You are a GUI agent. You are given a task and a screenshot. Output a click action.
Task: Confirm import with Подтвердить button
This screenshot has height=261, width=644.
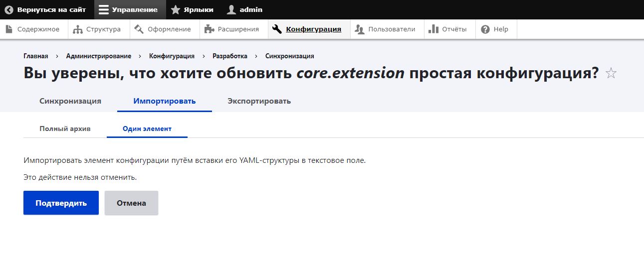[61, 203]
